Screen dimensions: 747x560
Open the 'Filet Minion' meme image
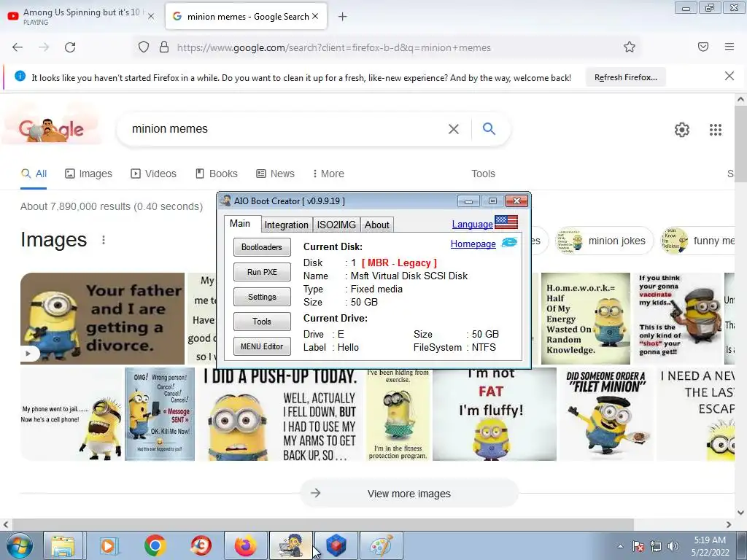click(x=606, y=414)
